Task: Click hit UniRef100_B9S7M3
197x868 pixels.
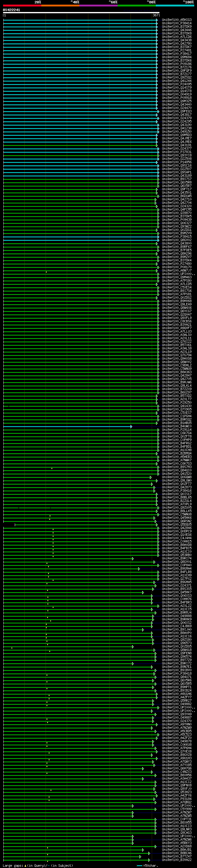Action: coord(177,467)
